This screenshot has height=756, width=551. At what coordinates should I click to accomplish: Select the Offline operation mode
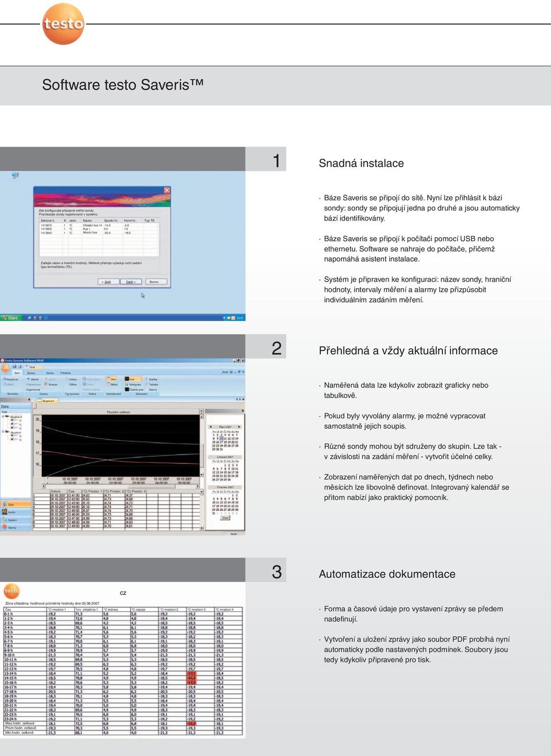coord(73,385)
